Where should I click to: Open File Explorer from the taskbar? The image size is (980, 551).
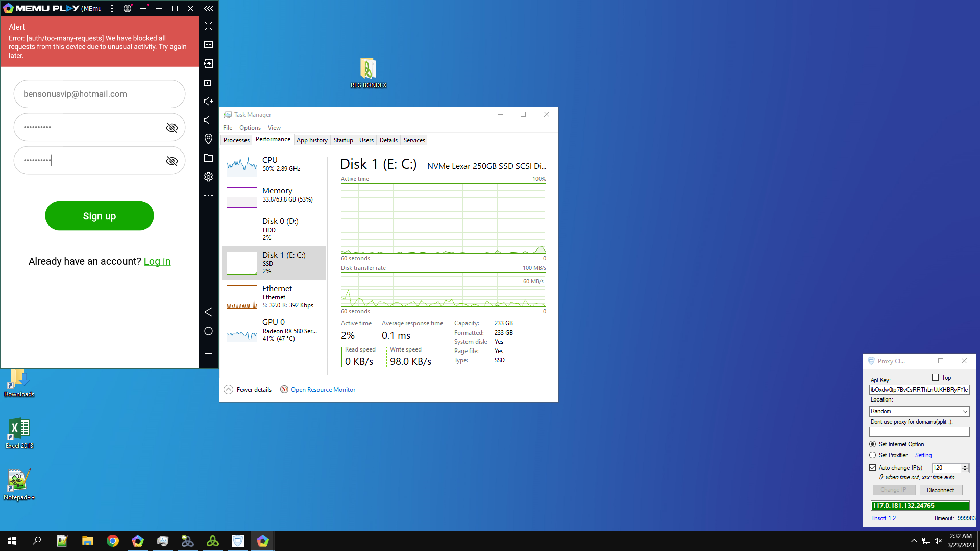pos(88,541)
